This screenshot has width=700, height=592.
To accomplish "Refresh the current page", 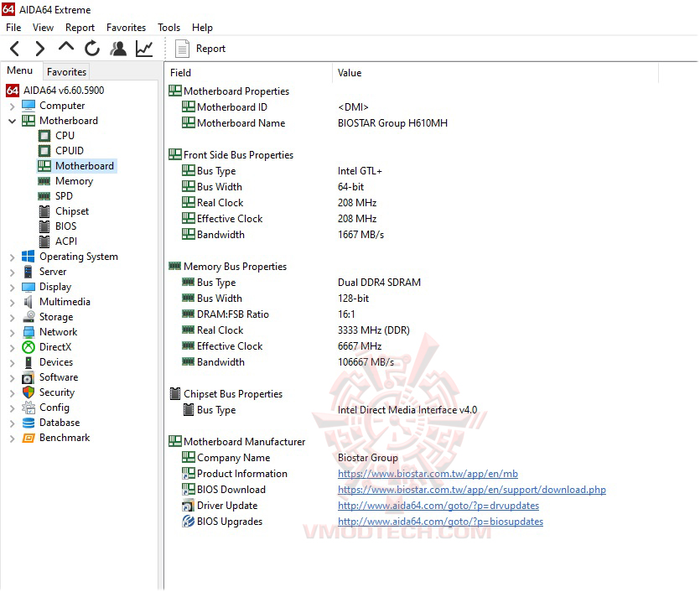I will pos(92,49).
